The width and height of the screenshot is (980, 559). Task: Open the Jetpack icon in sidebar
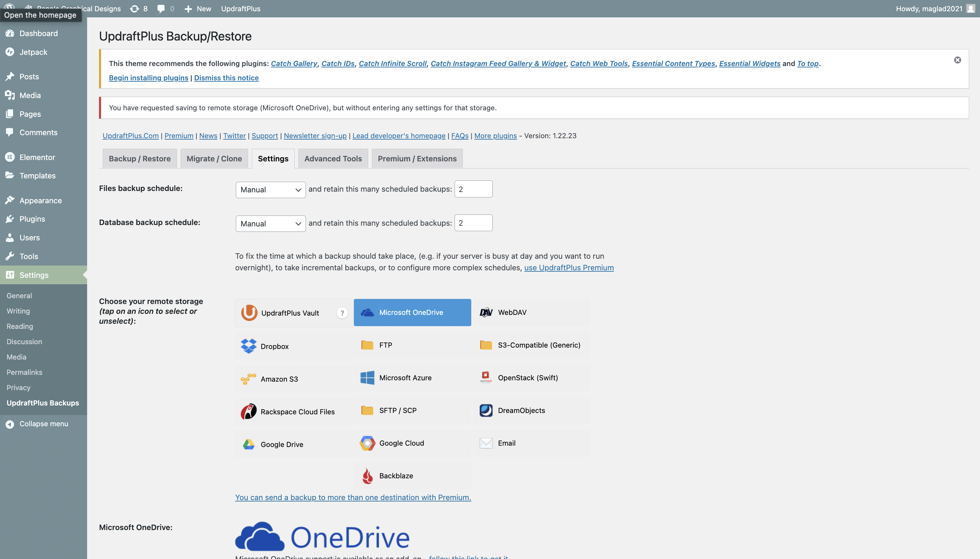pyautogui.click(x=10, y=52)
